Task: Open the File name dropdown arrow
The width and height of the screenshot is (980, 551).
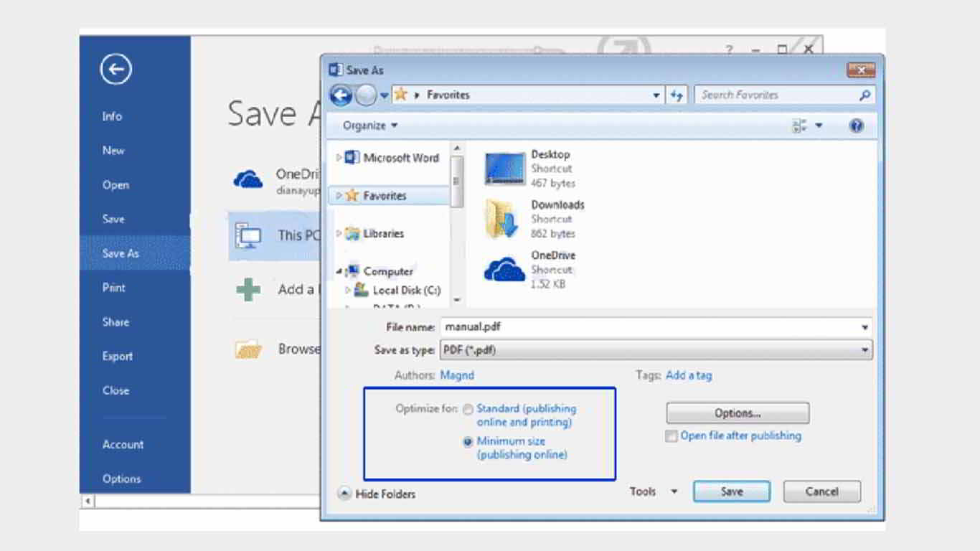Action: (864, 327)
